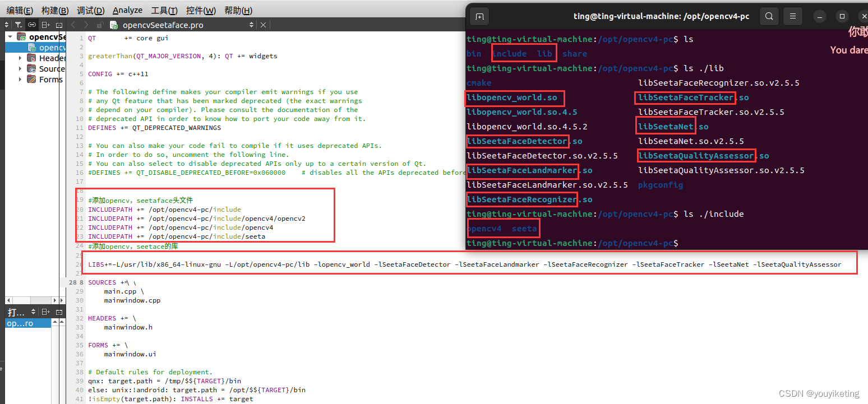
Task: Open the terminal hamburger menu
Action: (792, 16)
